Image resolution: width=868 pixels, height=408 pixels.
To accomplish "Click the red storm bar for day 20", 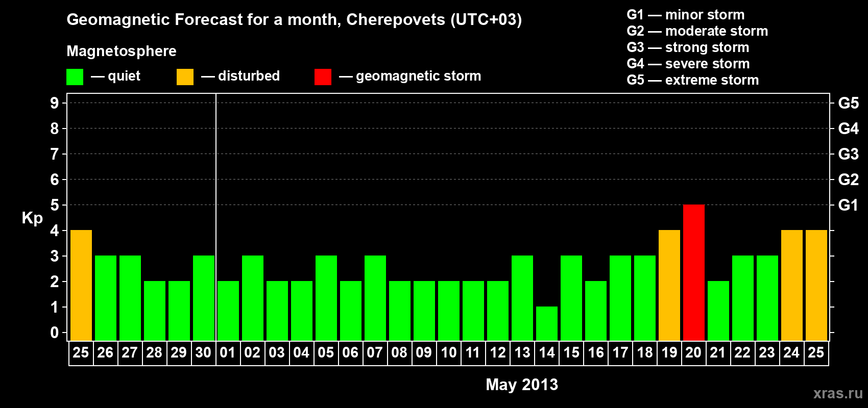I will (693, 272).
